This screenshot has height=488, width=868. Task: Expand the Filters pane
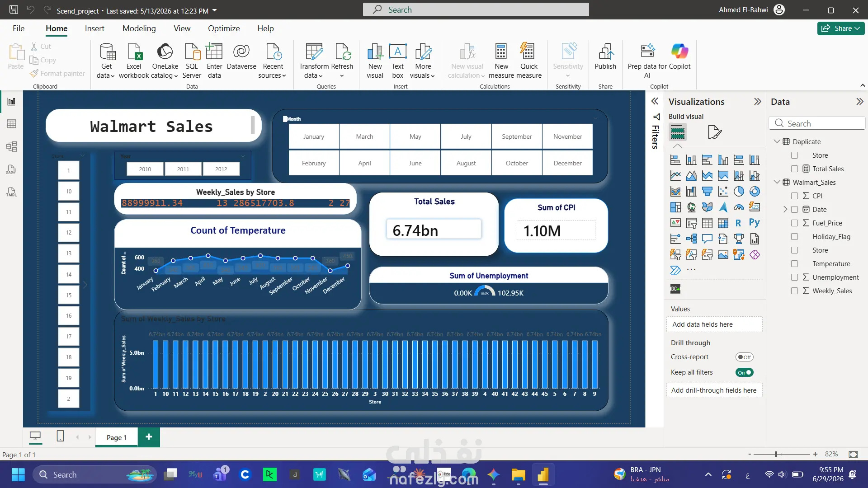point(655,101)
